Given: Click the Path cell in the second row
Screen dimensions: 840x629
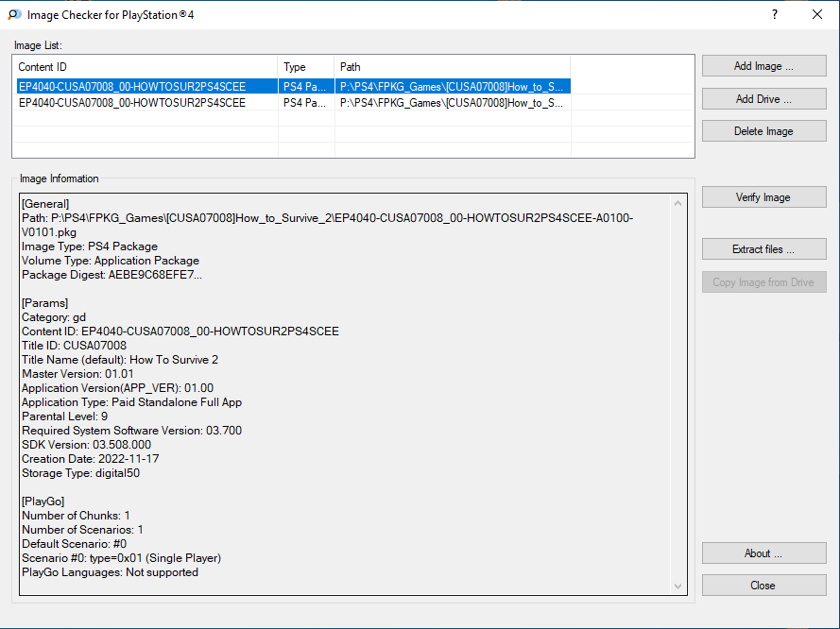Looking at the screenshot, I should point(453,102).
